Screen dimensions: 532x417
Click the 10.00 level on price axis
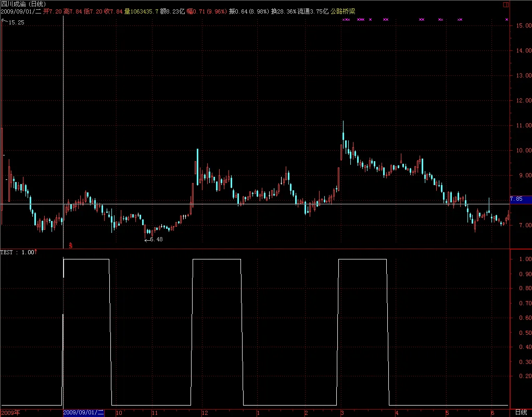[x=524, y=151]
